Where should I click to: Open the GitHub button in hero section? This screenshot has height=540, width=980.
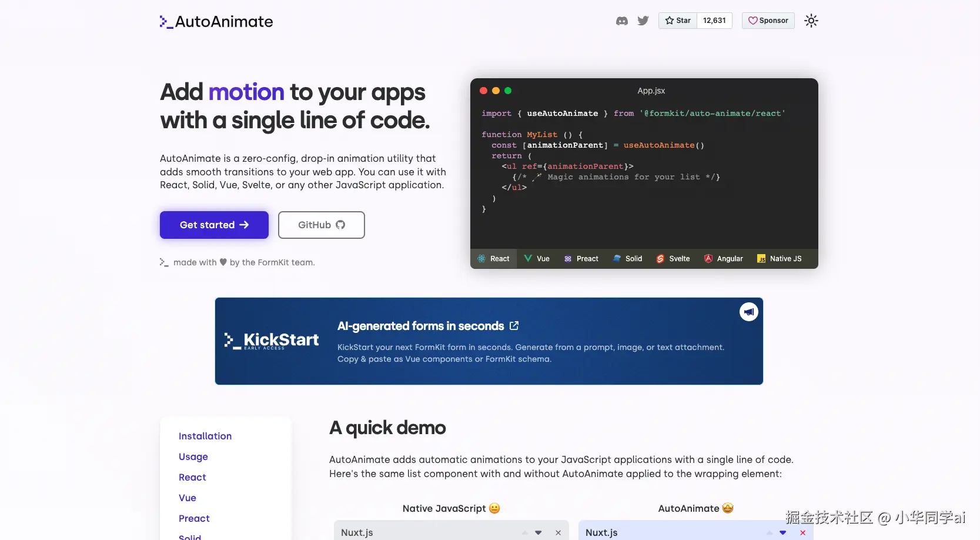[321, 225]
